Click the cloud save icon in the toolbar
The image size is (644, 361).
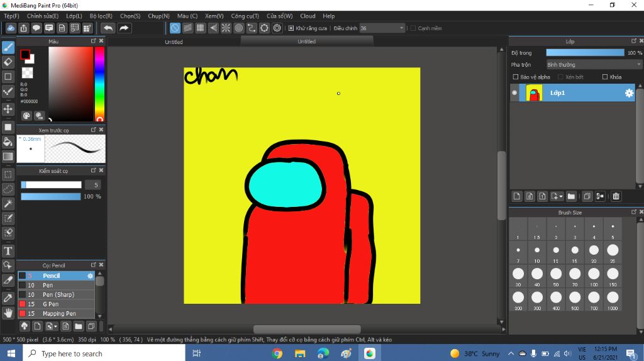tap(11, 28)
